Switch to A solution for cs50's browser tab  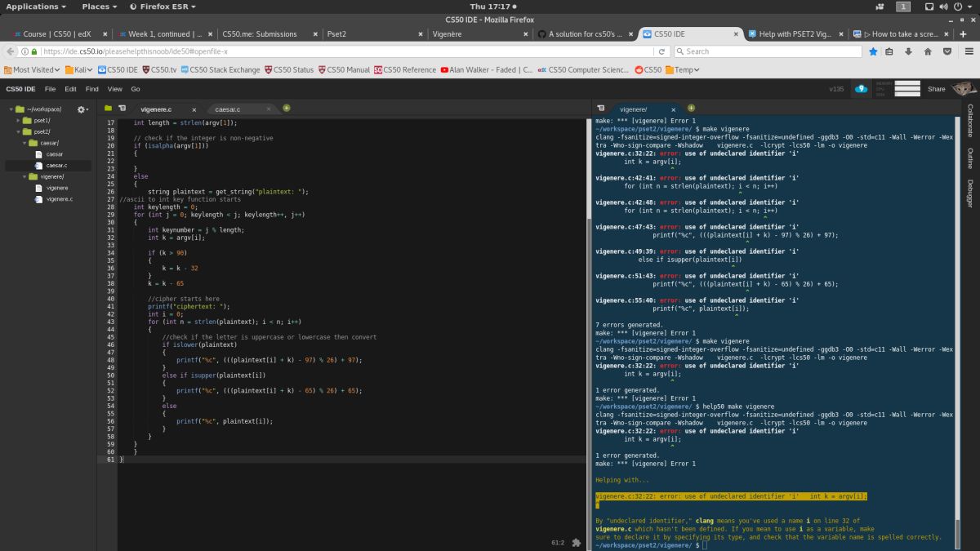585,34
